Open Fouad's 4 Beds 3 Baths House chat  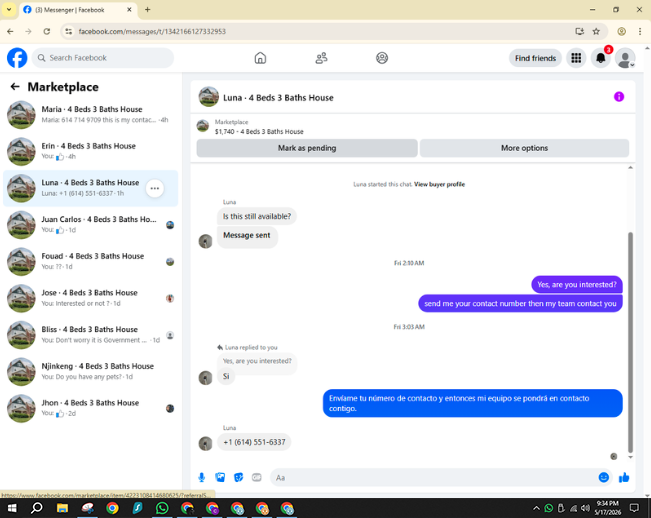pos(91,261)
